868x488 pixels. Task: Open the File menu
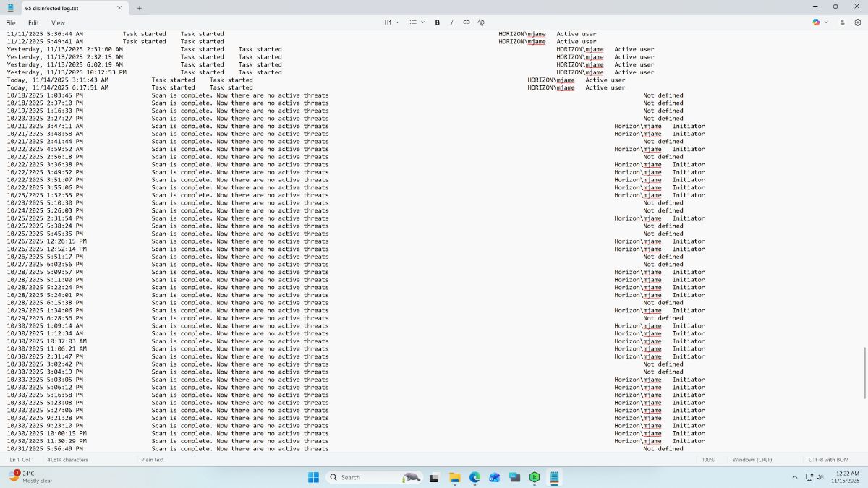click(x=11, y=22)
